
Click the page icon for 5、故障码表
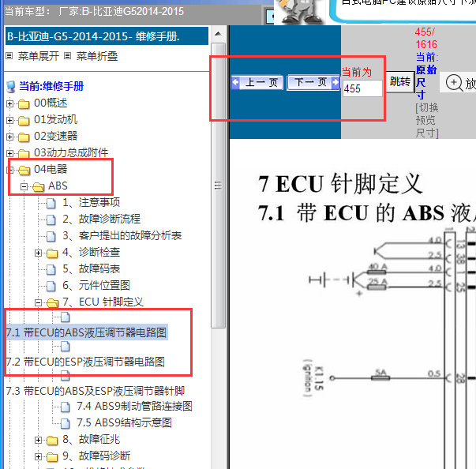coord(51,269)
